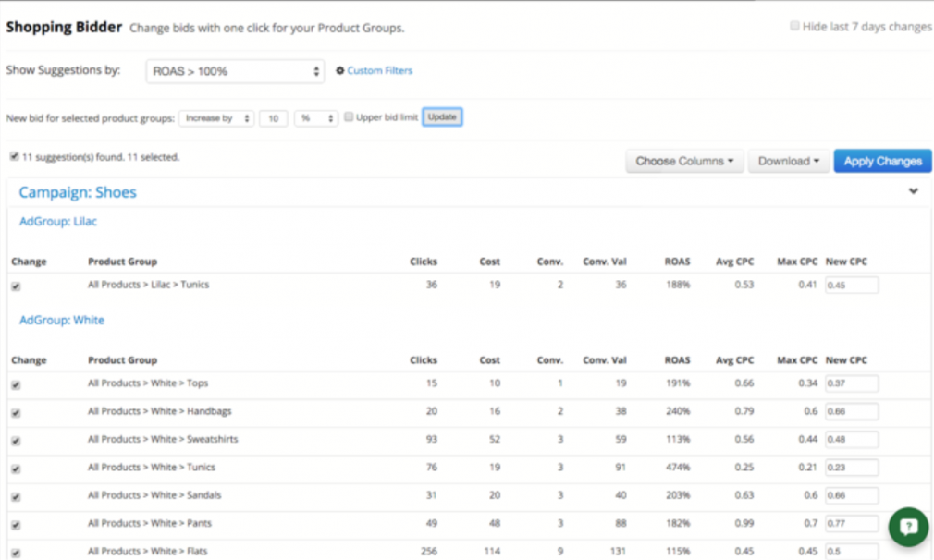Image resolution: width=934 pixels, height=560 pixels.
Task: Open the green chat support bubble
Action: tap(907, 527)
